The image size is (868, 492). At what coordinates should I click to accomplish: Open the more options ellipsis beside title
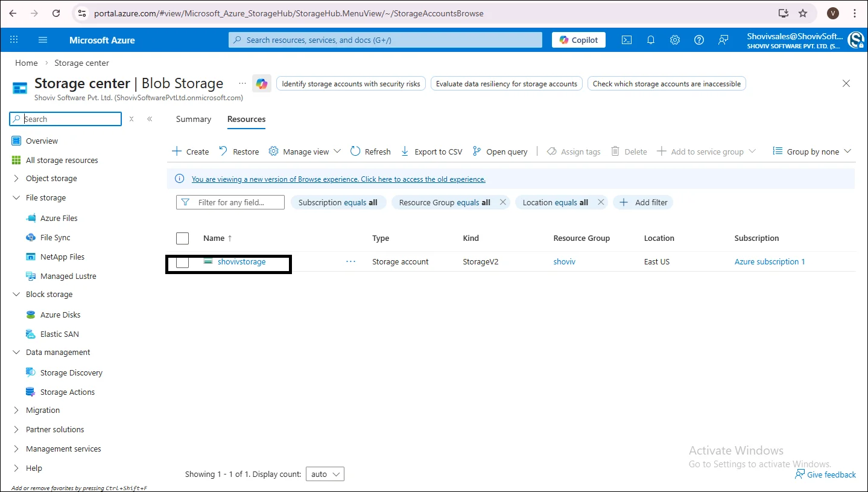click(242, 83)
